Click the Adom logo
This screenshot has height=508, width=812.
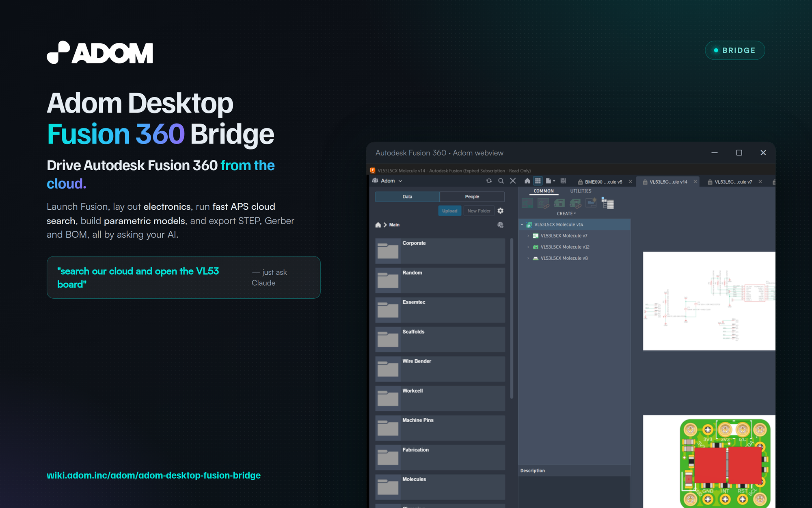tap(100, 52)
